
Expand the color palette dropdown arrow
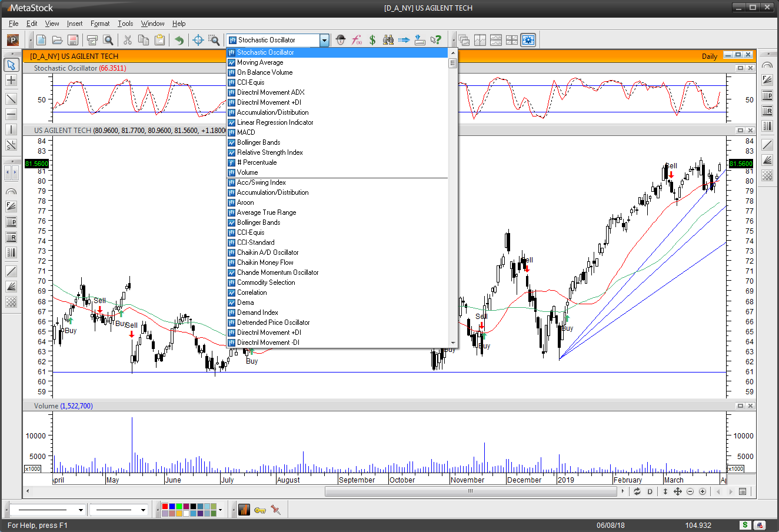221,510
